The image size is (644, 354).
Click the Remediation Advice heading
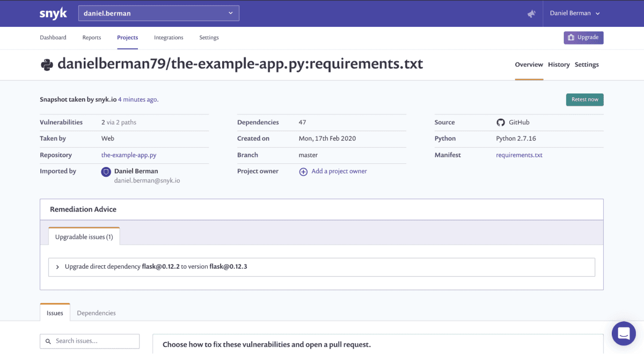coord(83,209)
